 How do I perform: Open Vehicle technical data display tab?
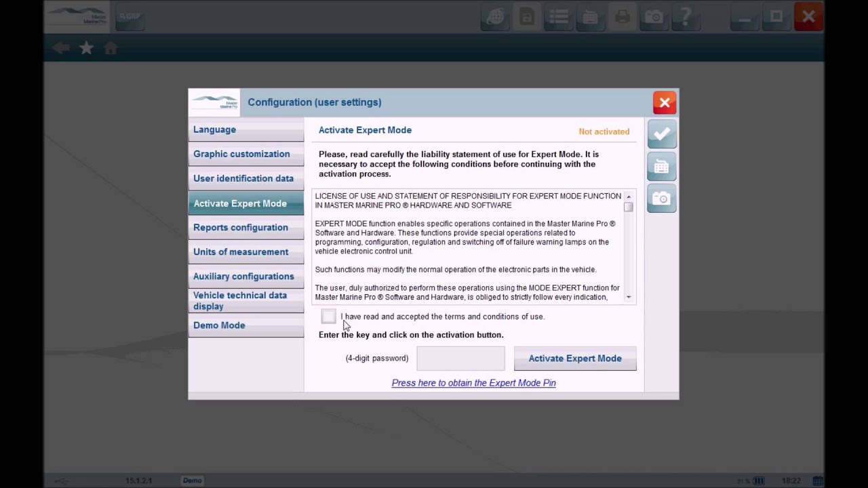pyautogui.click(x=246, y=301)
